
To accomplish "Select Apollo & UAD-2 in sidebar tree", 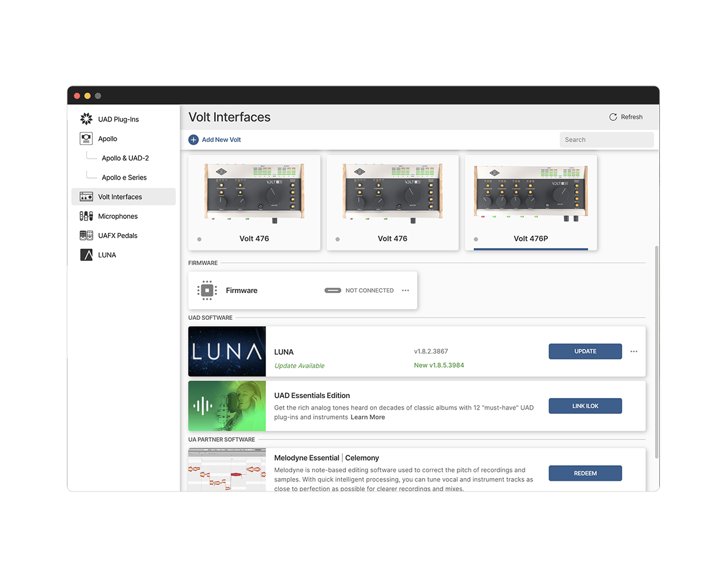I will [x=125, y=158].
